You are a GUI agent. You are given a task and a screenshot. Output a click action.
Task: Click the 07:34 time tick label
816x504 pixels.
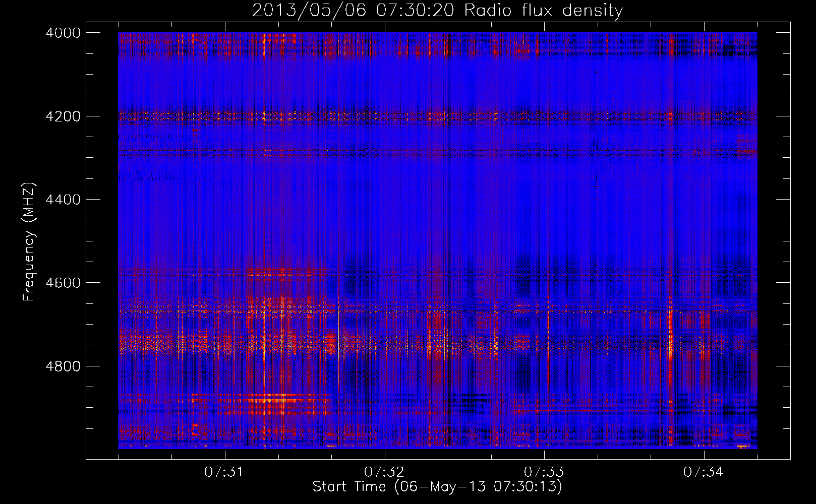click(x=703, y=472)
